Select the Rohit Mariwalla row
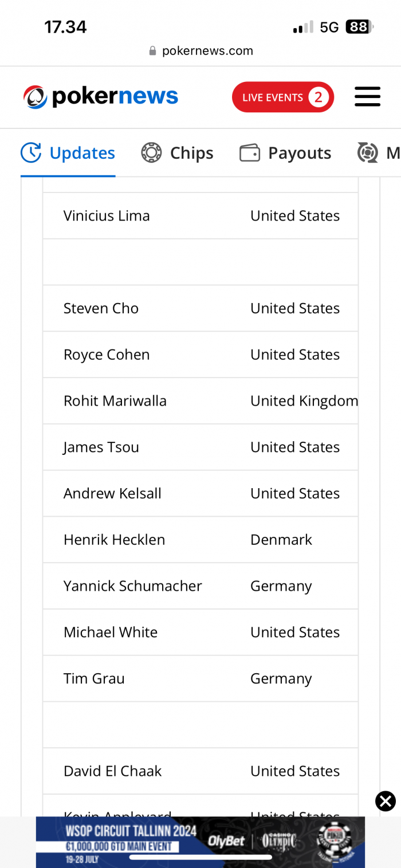 (200, 401)
